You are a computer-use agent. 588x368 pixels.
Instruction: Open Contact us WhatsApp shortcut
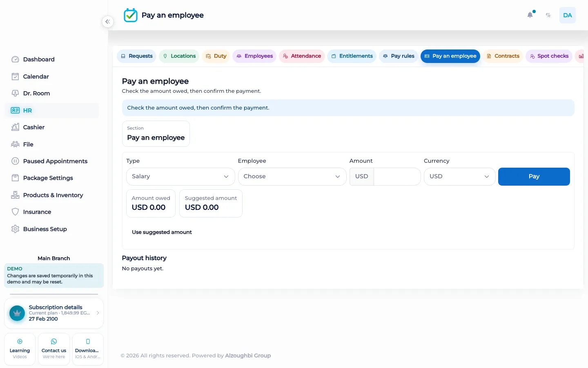click(54, 349)
